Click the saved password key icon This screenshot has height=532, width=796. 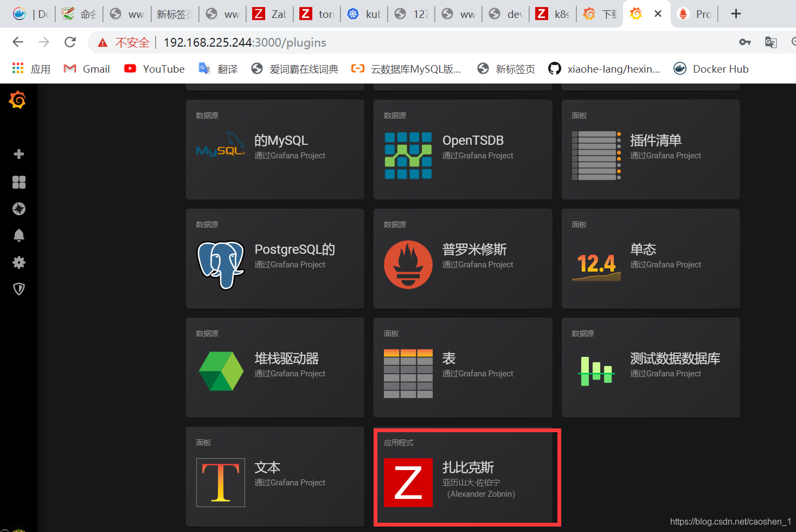745,42
